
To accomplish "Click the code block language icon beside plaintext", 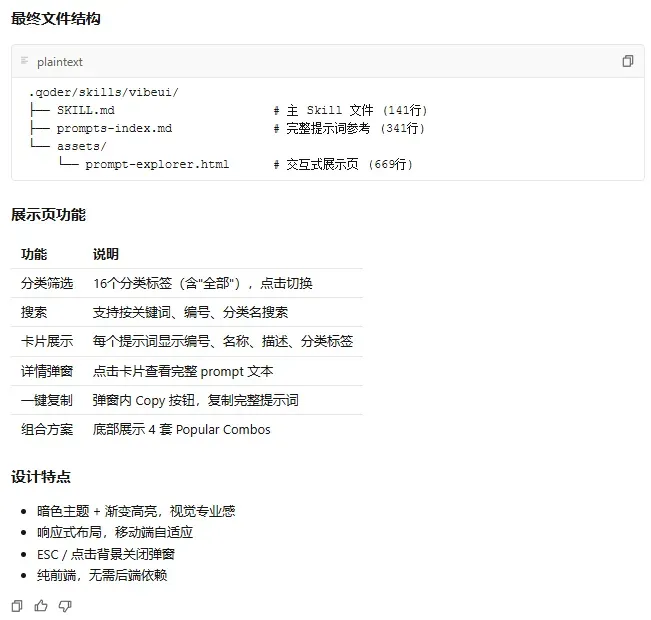I will pyautogui.click(x=24, y=61).
